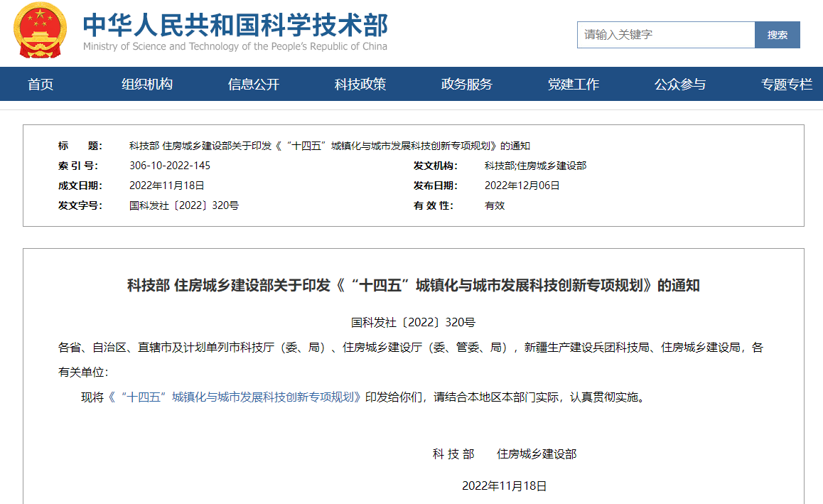Click the signature date 2022年11月18日

click(x=504, y=486)
